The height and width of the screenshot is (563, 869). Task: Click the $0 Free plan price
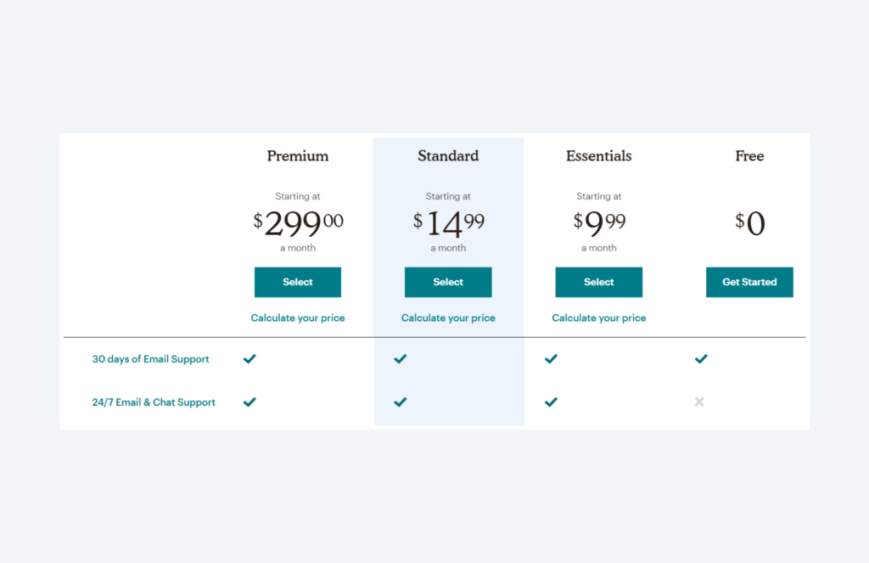[749, 223]
